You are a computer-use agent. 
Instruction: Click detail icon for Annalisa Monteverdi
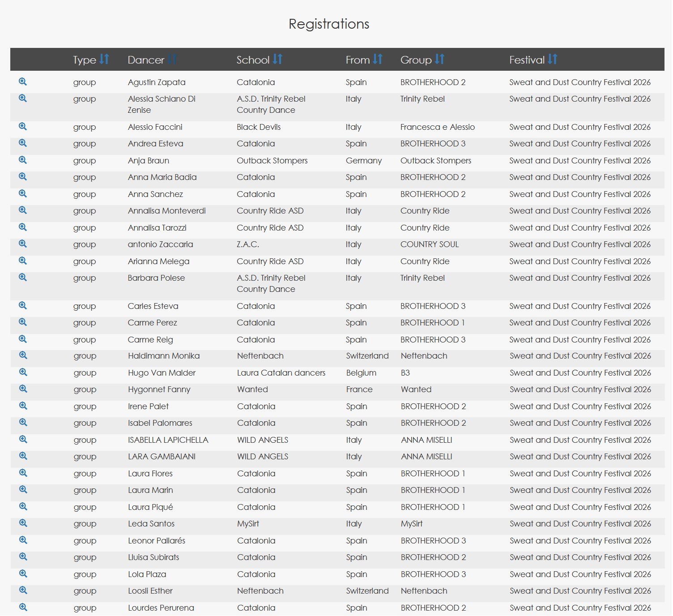coord(23,210)
